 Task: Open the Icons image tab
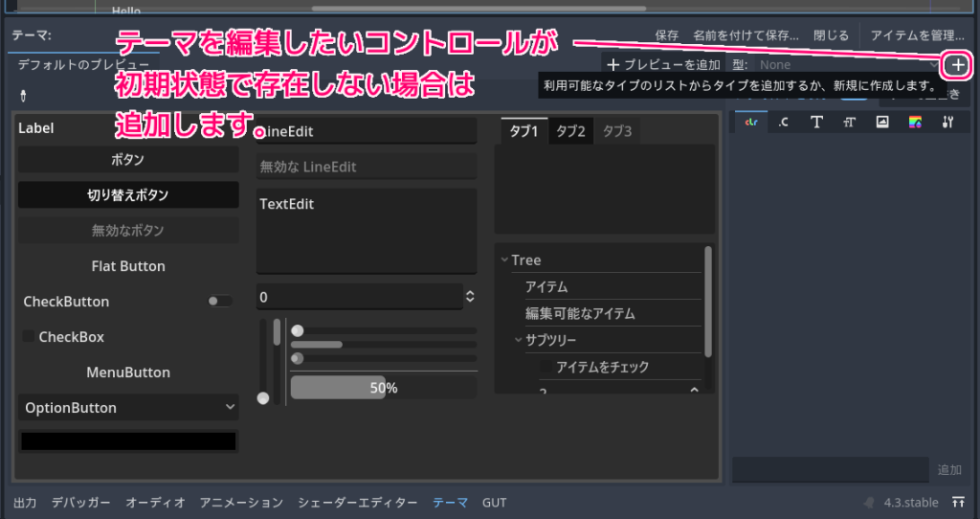click(881, 122)
